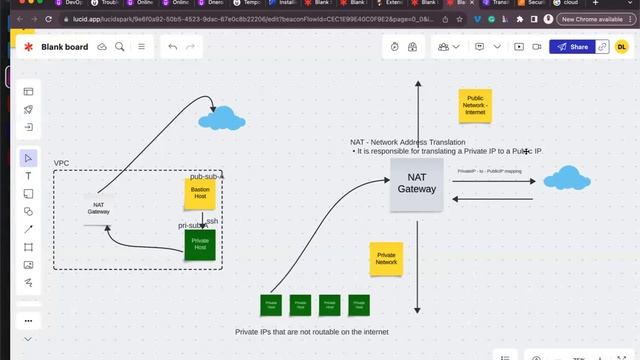The height and width of the screenshot is (360, 640).
Task: Click the lucid.app address bar
Action: point(253,19)
